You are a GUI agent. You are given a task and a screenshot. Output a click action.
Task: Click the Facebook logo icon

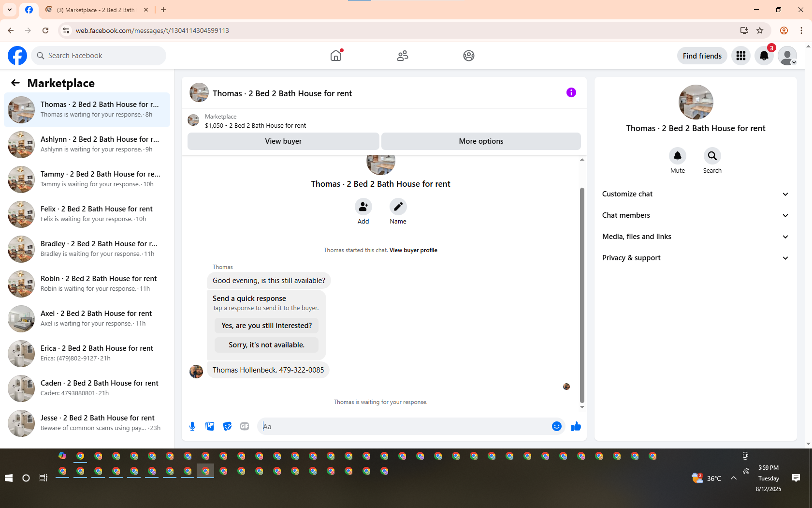[17, 56]
